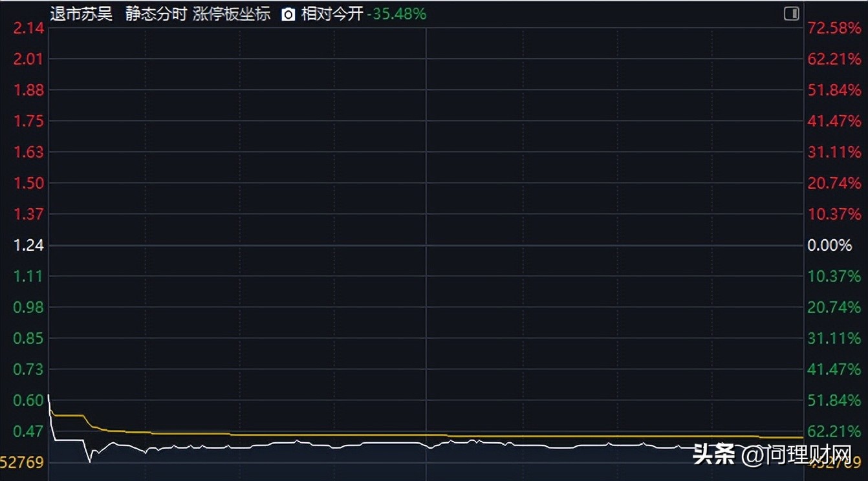Image resolution: width=868 pixels, height=481 pixels.
Task: Click the camera snapshot icon
Action: click(x=288, y=14)
